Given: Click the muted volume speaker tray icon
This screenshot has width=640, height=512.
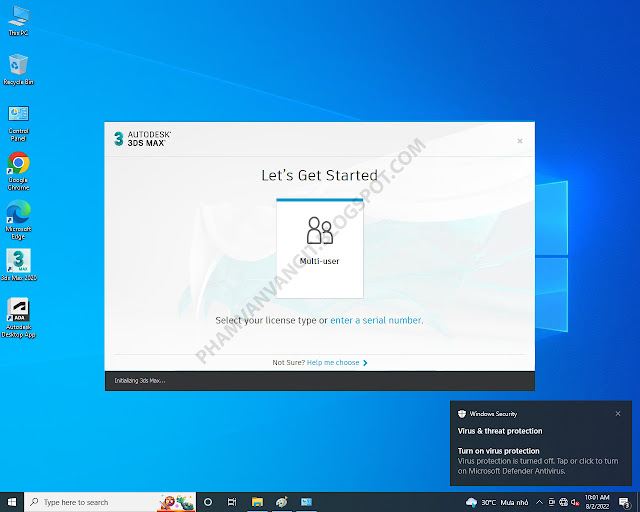Looking at the screenshot, I should pyautogui.click(x=575, y=502).
